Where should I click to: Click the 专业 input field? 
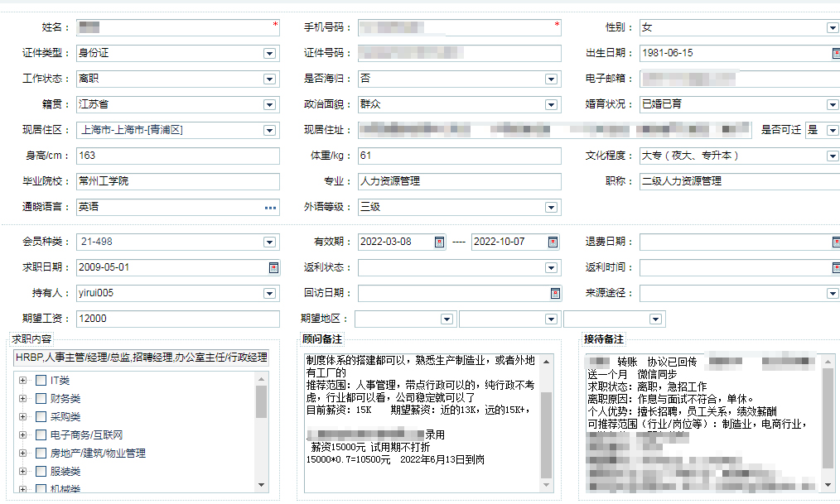[460, 182]
